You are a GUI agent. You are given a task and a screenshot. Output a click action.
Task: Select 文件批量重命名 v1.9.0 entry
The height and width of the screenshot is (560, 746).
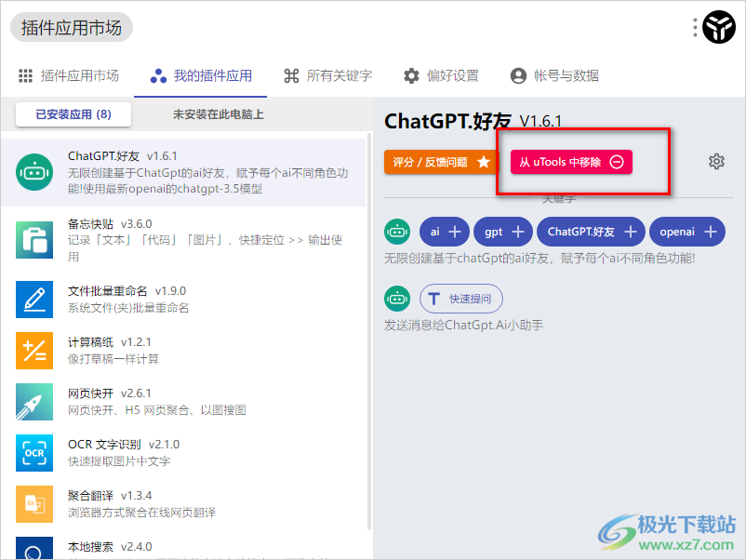click(x=183, y=300)
